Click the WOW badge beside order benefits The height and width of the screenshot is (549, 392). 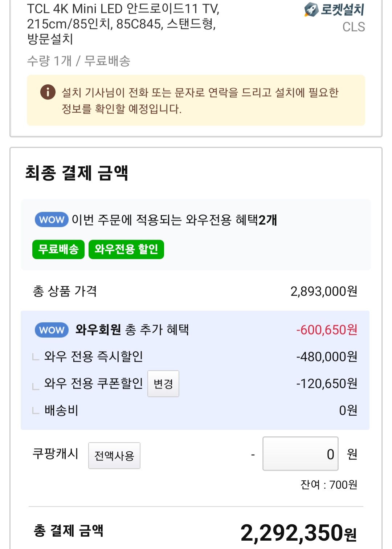click(52, 220)
